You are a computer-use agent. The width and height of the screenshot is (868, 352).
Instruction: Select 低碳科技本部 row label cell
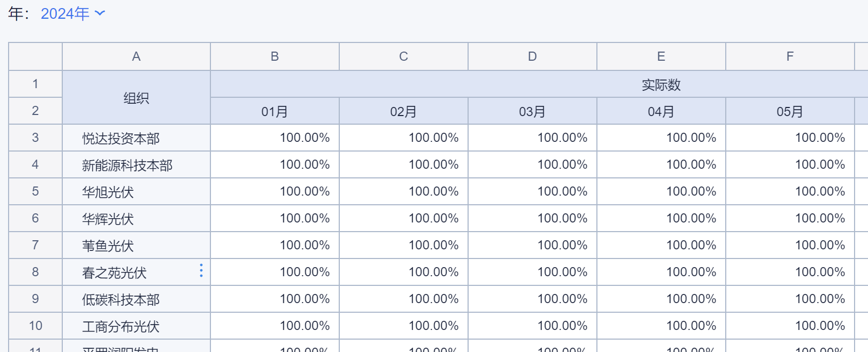tap(121, 300)
